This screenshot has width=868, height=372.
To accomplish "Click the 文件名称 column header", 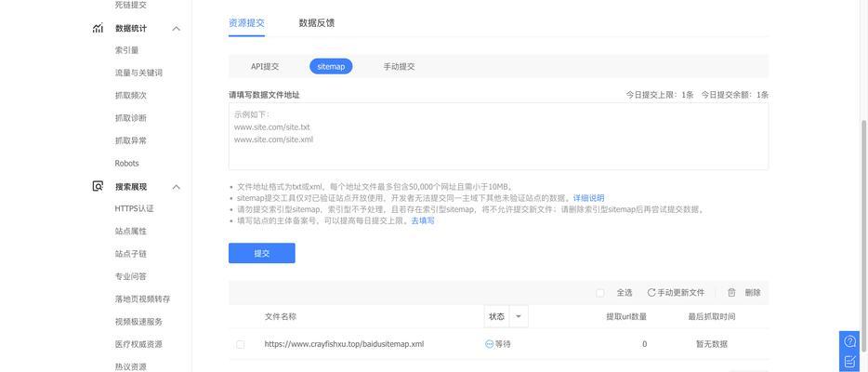I will (x=280, y=316).
